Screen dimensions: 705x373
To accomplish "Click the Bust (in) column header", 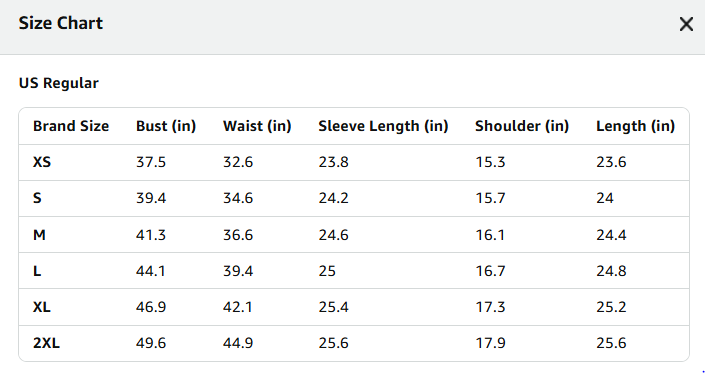I will pos(166,126).
